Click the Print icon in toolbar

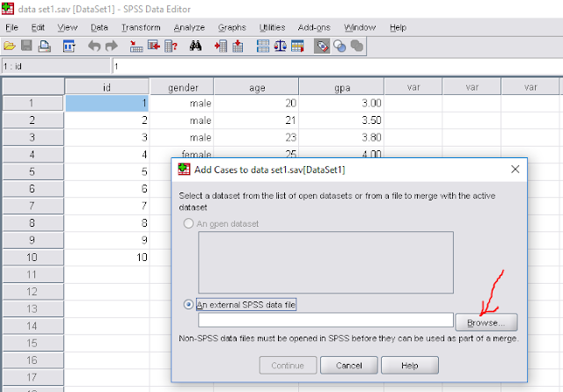click(45, 47)
